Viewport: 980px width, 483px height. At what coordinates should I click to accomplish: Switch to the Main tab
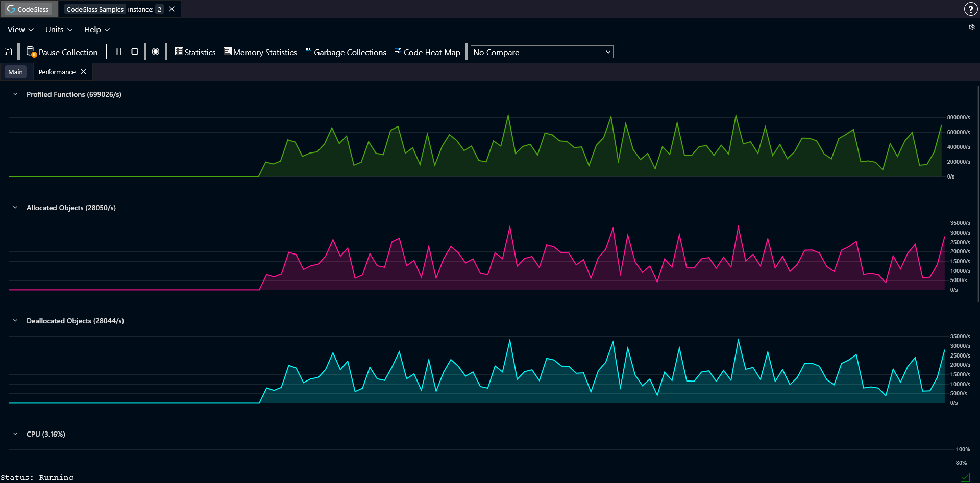(15, 72)
